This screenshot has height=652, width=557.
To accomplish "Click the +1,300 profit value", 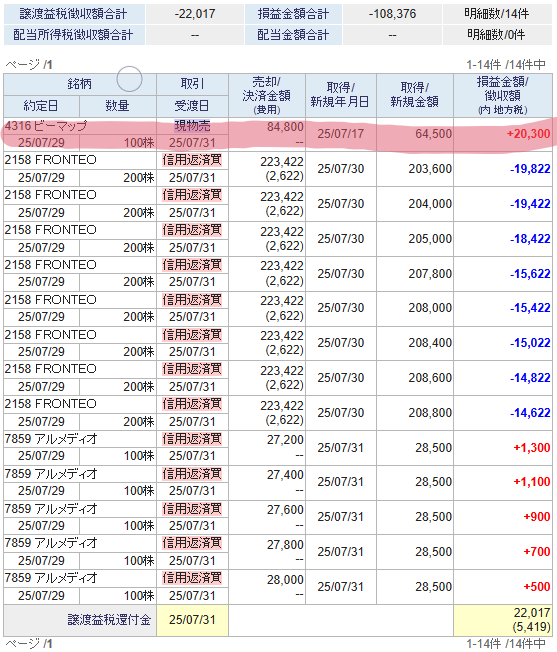I will pyautogui.click(x=532, y=448).
